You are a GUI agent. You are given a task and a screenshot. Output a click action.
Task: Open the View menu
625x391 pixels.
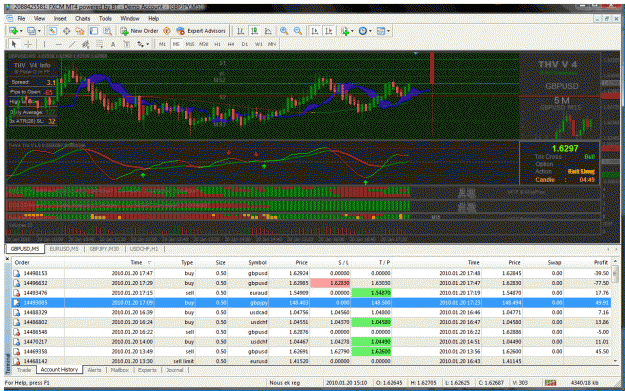pyautogui.click(x=39, y=18)
